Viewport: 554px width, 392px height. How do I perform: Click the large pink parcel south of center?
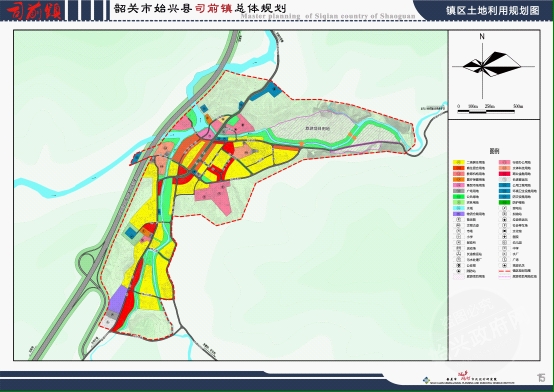tap(216, 195)
